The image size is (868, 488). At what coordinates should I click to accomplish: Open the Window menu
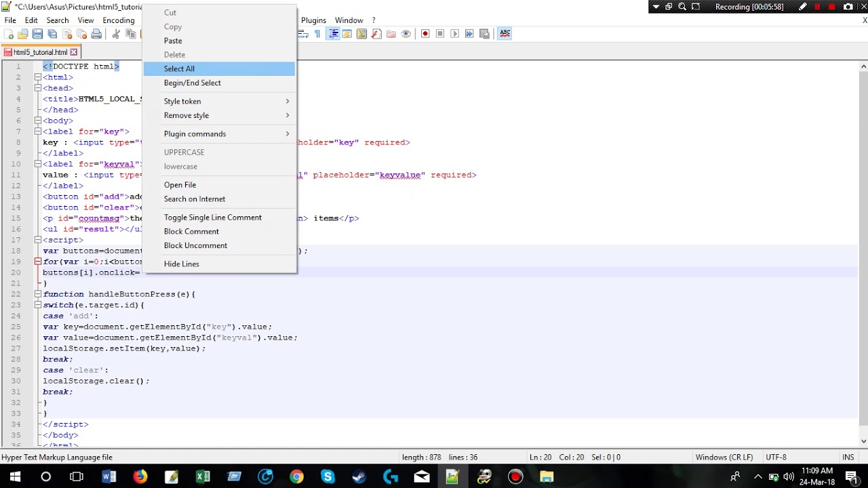pos(349,20)
